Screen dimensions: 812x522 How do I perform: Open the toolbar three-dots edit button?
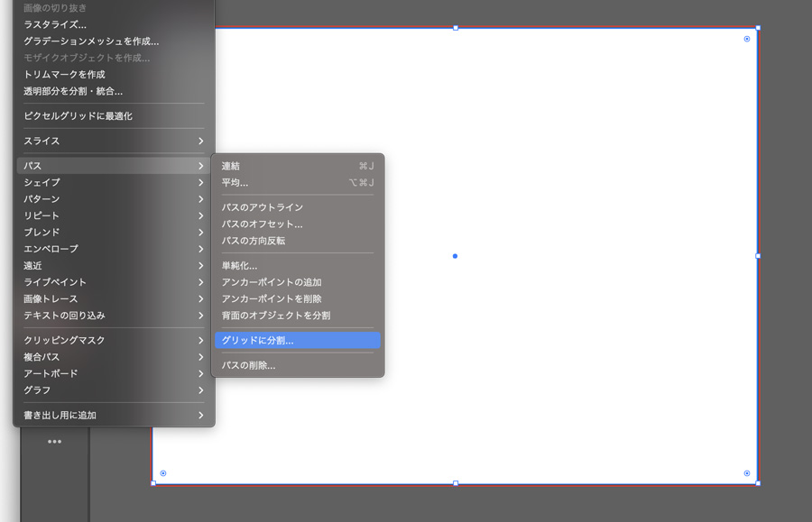click(54, 441)
